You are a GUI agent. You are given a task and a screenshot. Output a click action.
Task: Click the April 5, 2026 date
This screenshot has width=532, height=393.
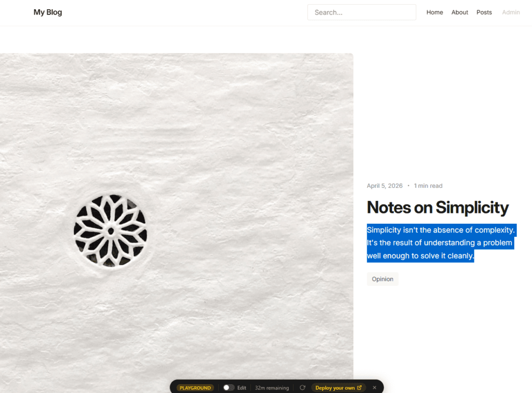coord(384,186)
